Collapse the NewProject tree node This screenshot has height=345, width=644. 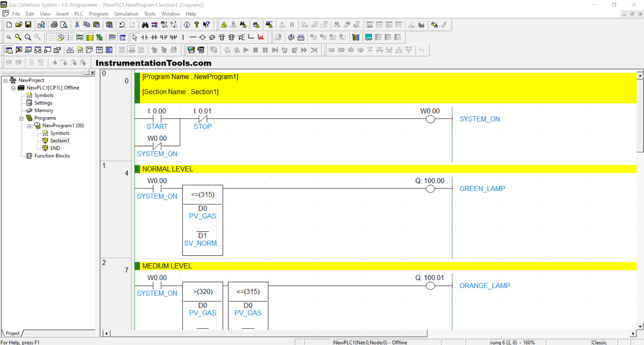[5, 80]
